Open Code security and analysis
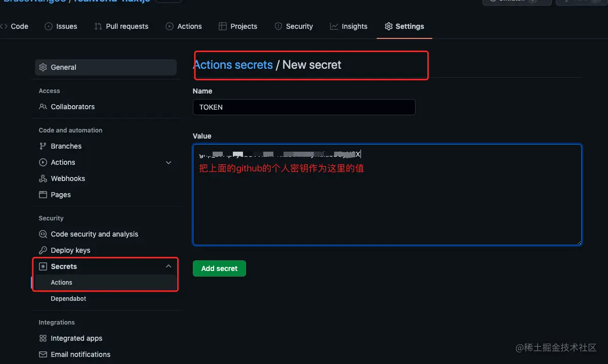Image resolution: width=608 pixels, height=364 pixels. [x=106, y=234]
